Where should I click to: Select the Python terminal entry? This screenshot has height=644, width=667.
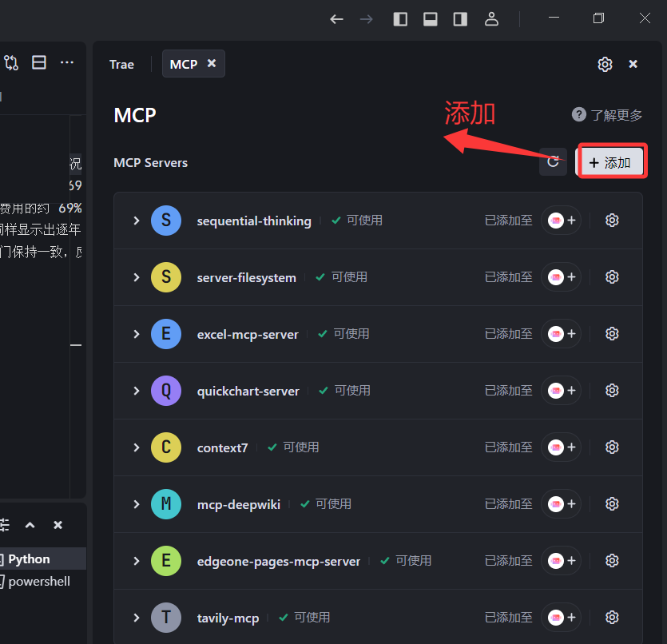pos(42,559)
